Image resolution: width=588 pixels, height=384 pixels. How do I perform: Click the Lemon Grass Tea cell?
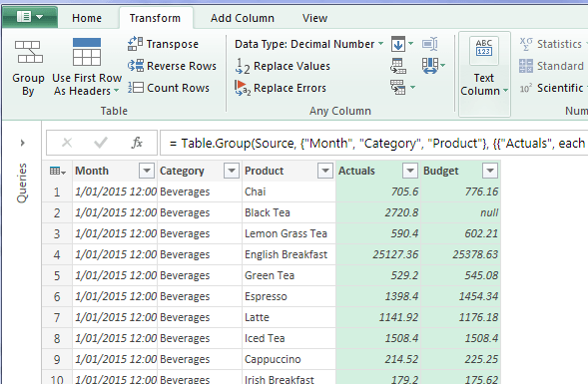pyautogui.click(x=289, y=233)
